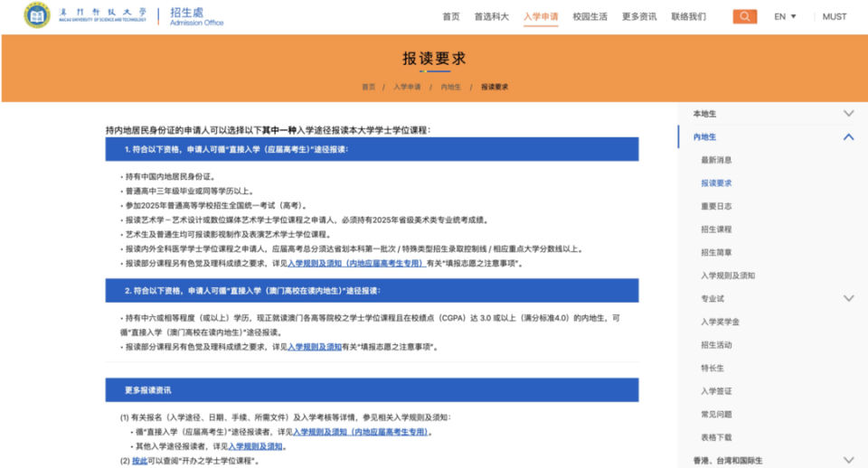Expand the 专业试 submenu chevron
The image size is (868, 468).
847,298
